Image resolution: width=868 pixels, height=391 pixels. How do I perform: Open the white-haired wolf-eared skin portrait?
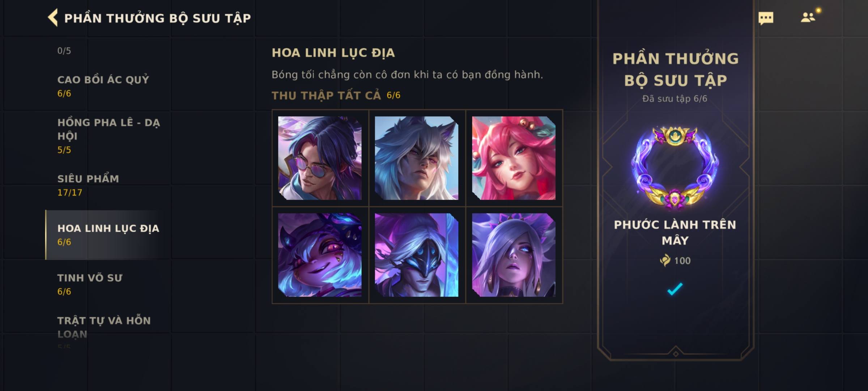coord(417,158)
